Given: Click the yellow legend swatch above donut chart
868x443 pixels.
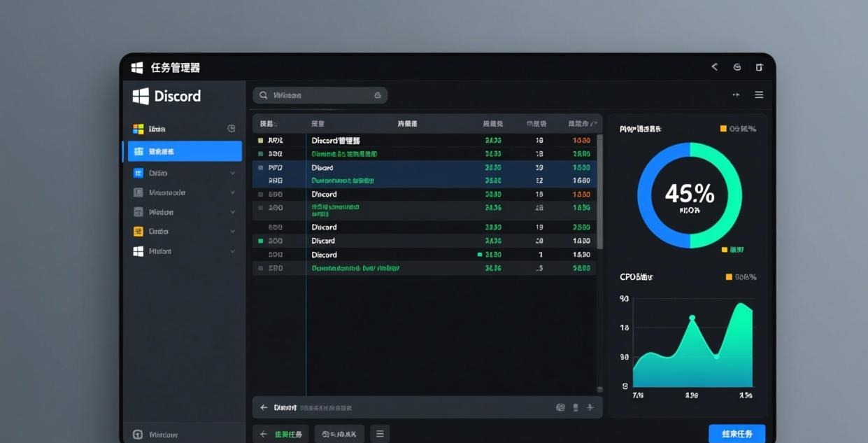Looking at the screenshot, I should pos(723,129).
